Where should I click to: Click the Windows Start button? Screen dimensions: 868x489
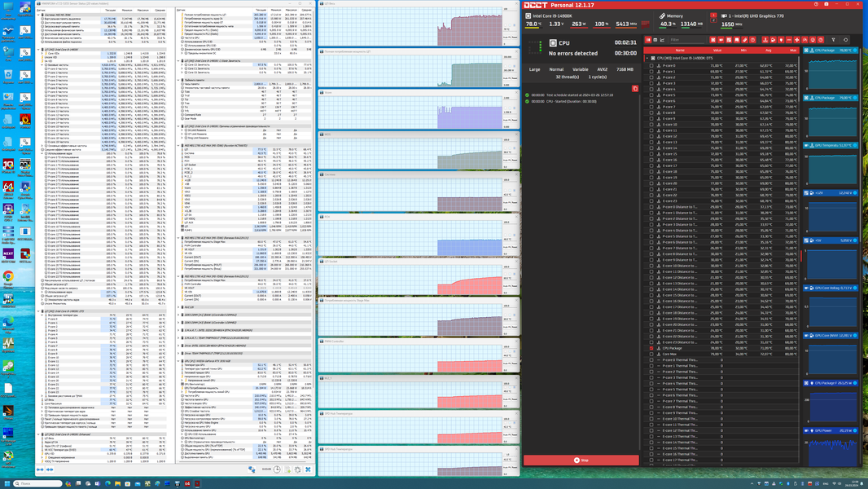6,483
